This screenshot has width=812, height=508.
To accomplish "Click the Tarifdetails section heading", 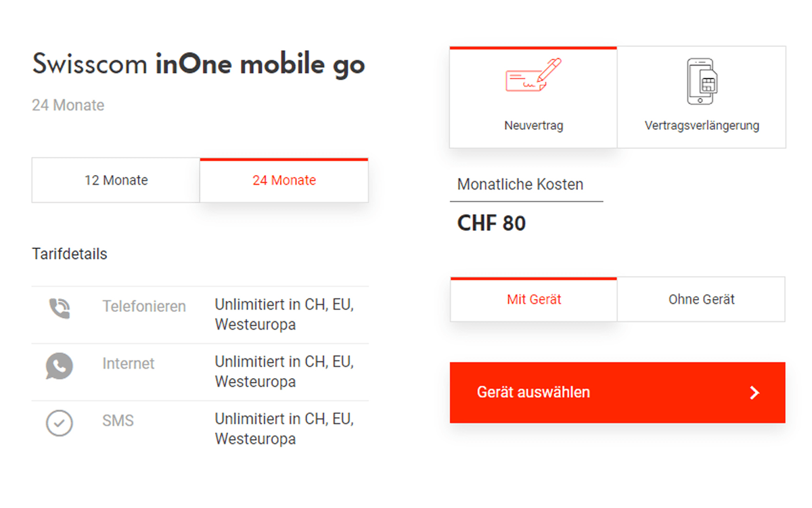I will click(70, 254).
